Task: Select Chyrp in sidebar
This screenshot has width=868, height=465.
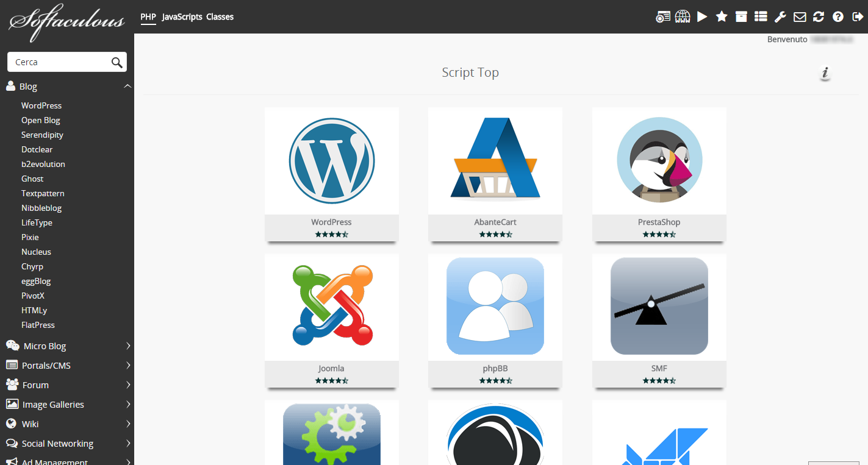Action: (x=32, y=266)
